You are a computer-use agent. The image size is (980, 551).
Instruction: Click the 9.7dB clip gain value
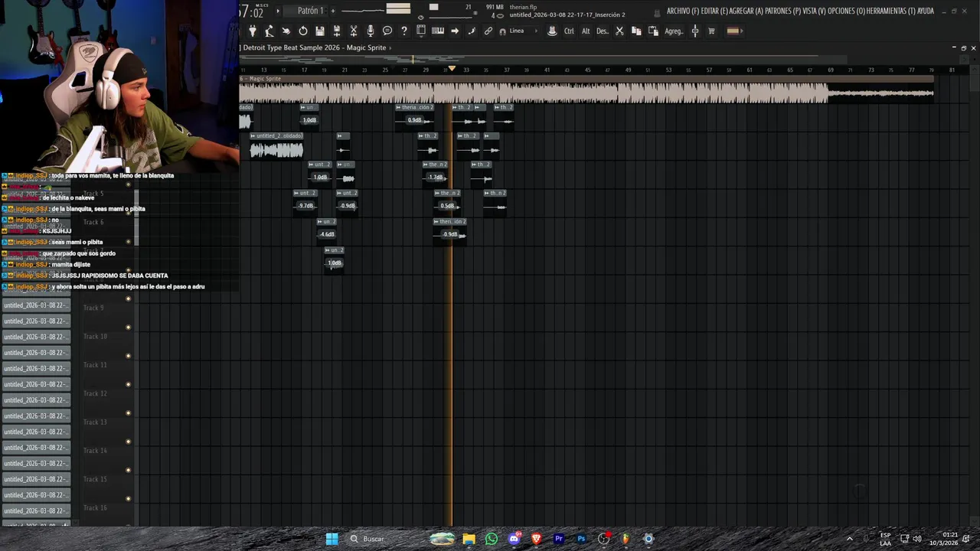[305, 206]
